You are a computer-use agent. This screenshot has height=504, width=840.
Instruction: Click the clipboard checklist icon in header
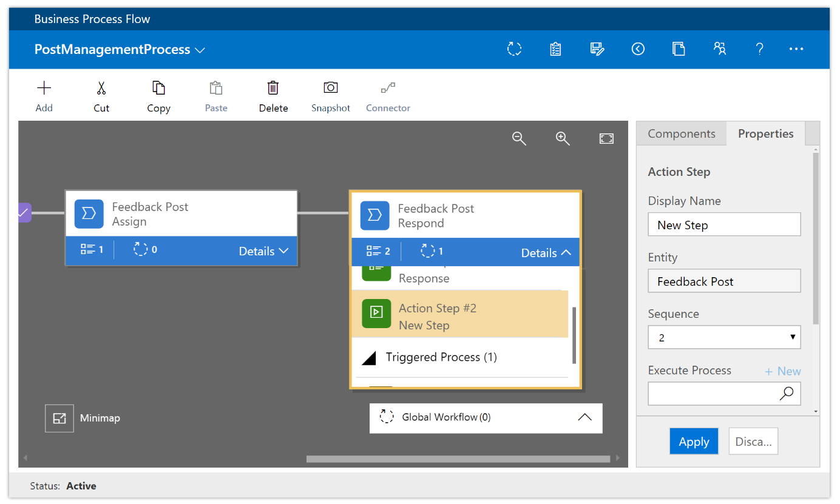pyautogui.click(x=555, y=49)
